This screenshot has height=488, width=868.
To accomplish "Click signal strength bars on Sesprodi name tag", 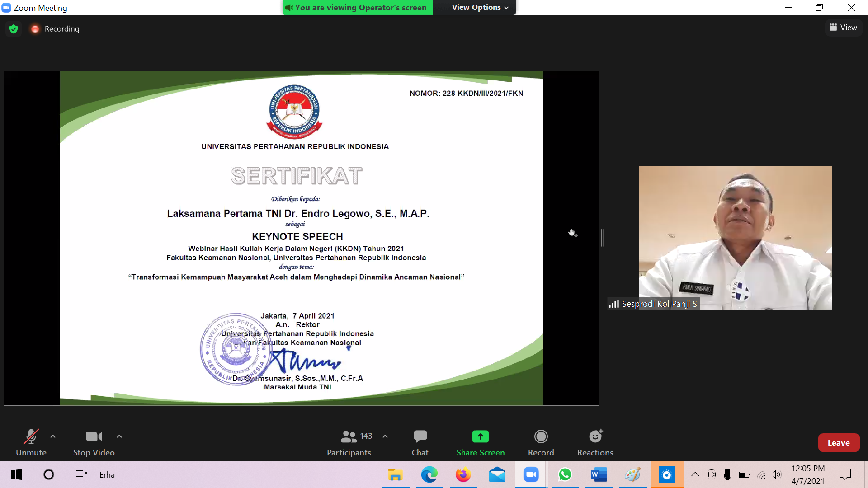I will (x=614, y=304).
